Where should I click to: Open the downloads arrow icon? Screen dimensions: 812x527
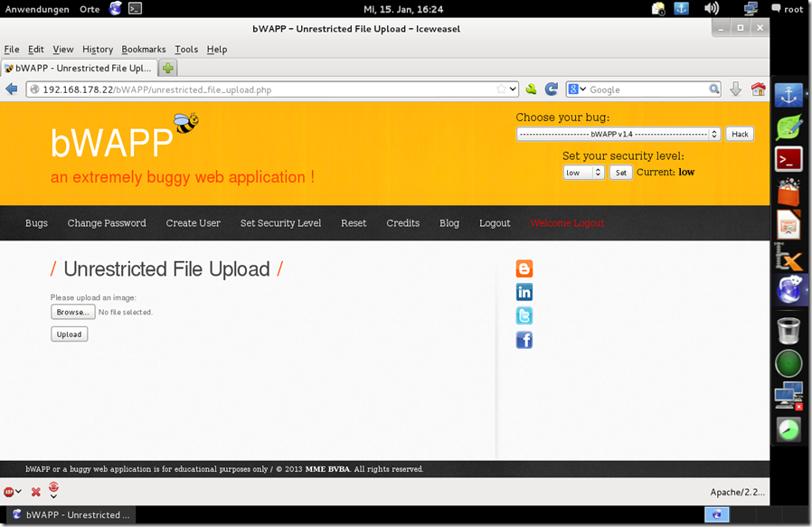coord(735,89)
